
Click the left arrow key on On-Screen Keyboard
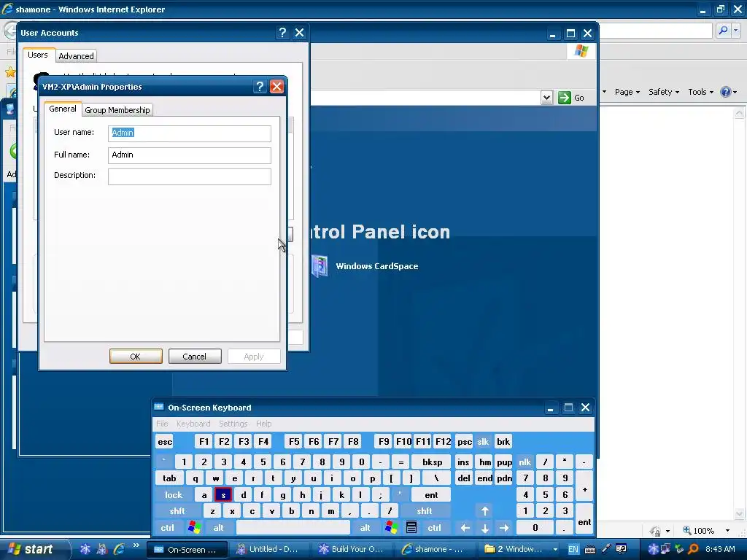click(x=465, y=528)
